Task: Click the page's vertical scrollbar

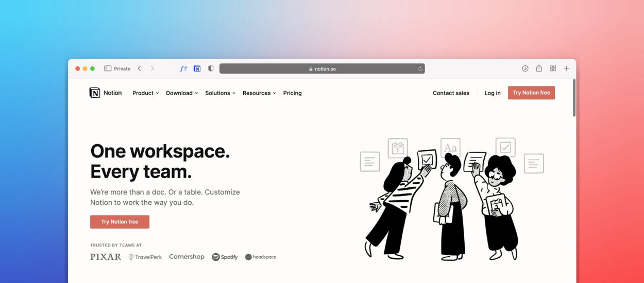Action: (574, 98)
